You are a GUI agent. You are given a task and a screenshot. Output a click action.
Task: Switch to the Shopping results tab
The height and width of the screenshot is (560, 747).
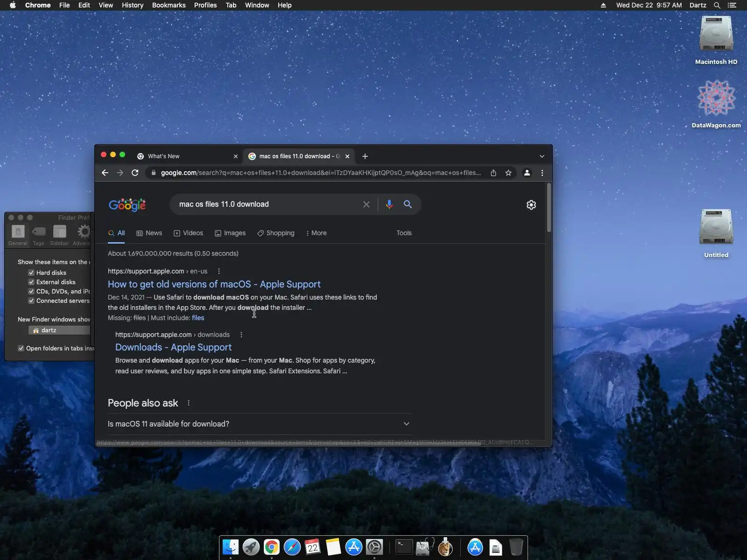point(276,233)
